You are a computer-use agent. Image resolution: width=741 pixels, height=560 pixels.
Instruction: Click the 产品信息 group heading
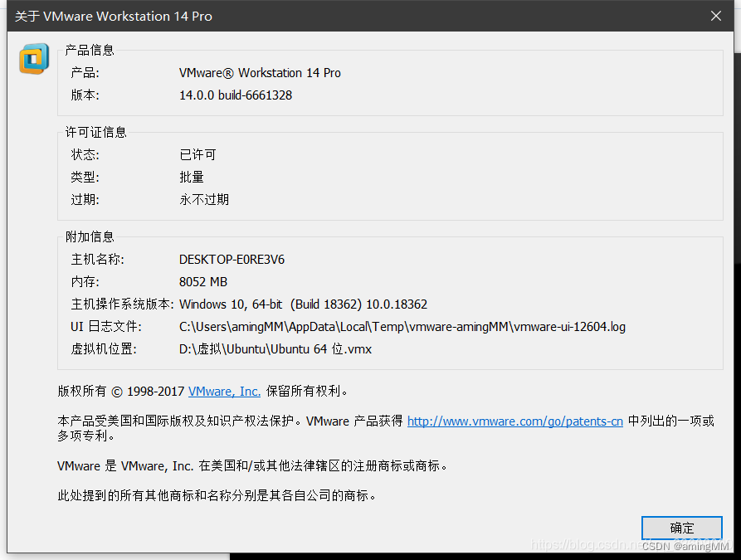(x=90, y=50)
